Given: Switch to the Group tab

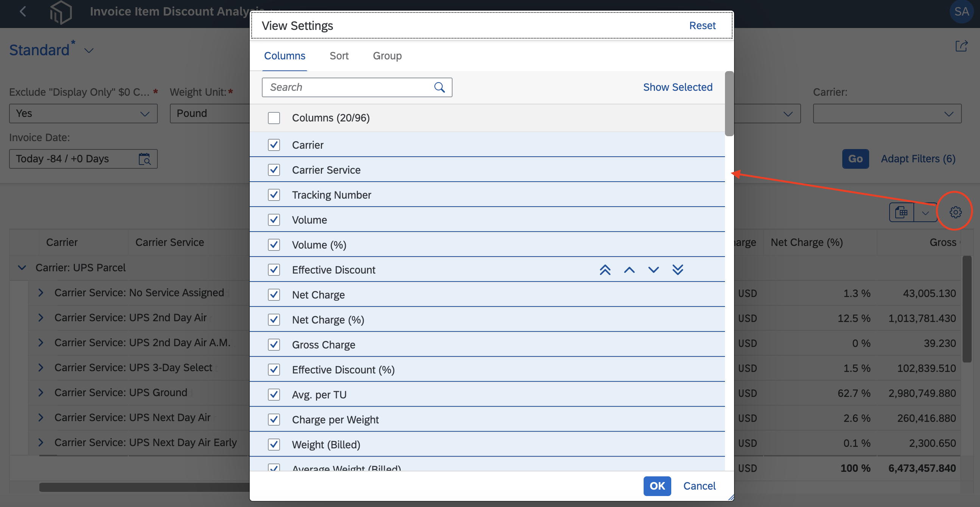Looking at the screenshot, I should tap(387, 56).
